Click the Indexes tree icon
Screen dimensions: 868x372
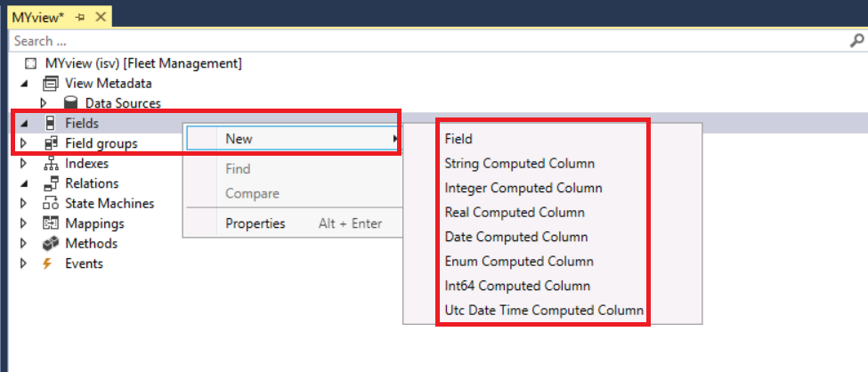[51, 164]
